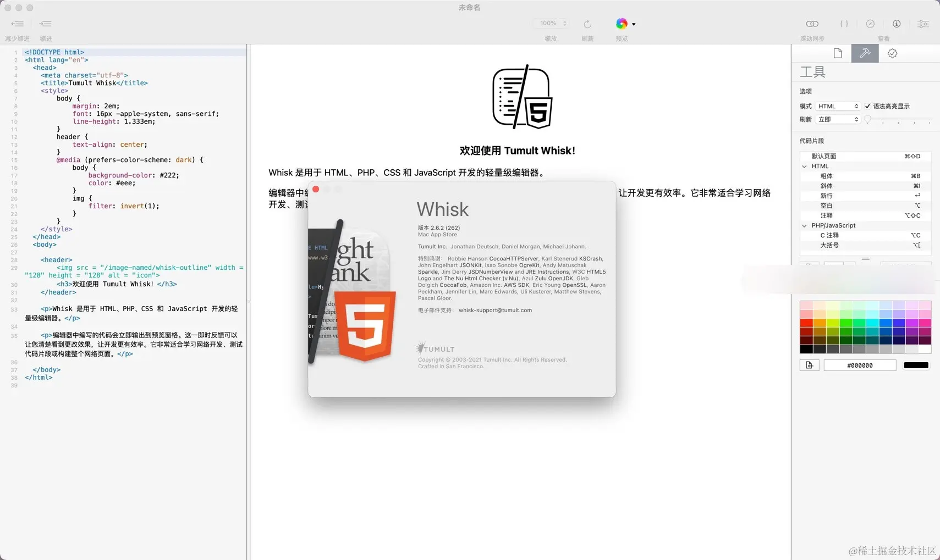
Task: Click the <title>Tumult Whisk</title> code line
Action: [94, 83]
